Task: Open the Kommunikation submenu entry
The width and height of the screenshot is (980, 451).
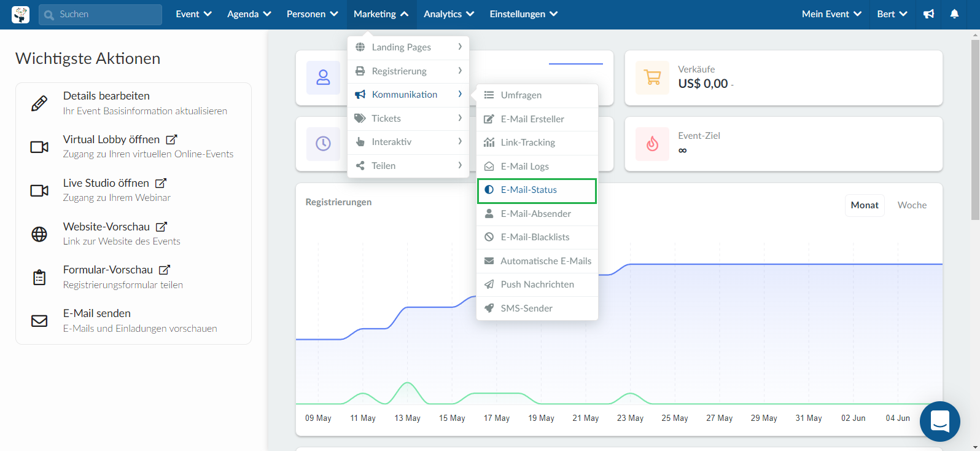Action: pos(408,95)
